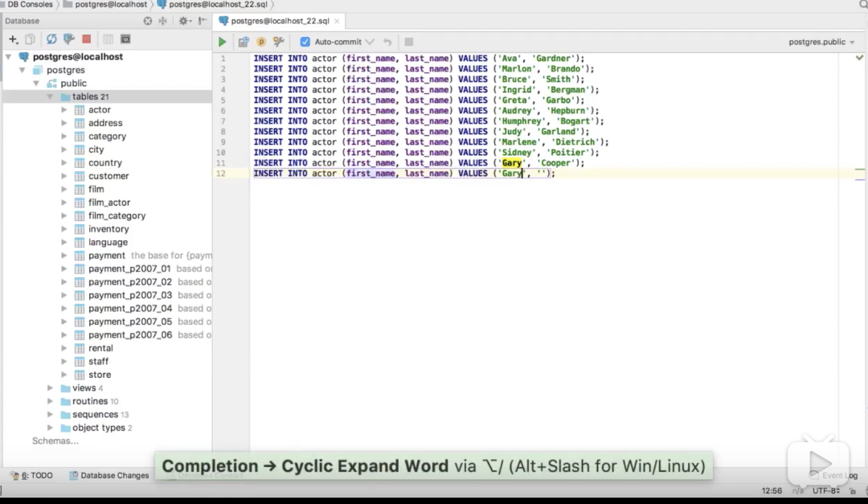
Task: Click the table editor icon in Database toolbar
Action: pos(108,39)
